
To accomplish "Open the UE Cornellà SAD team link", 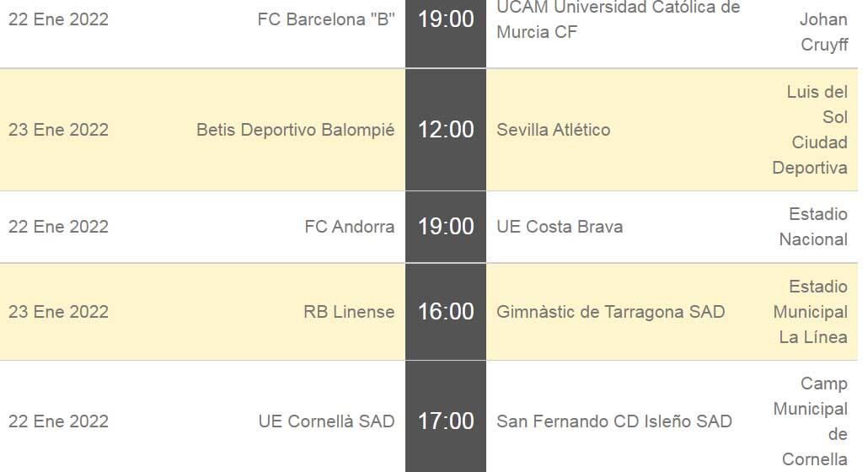I will coord(327,421).
